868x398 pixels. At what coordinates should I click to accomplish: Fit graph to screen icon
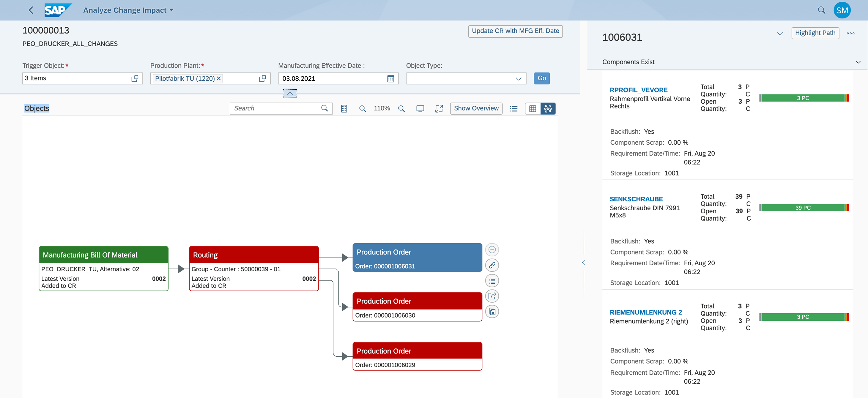pyautogui.click(x=420, y=109)
